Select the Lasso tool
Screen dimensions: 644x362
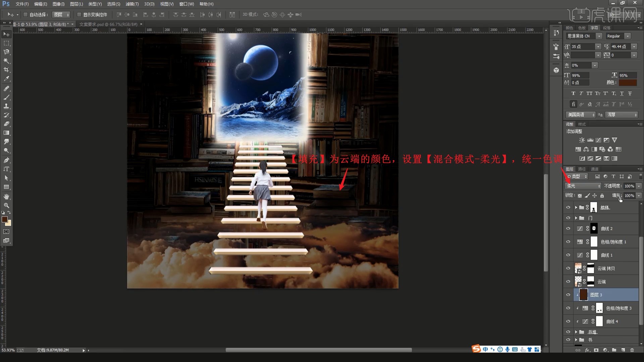click(6, 52)
